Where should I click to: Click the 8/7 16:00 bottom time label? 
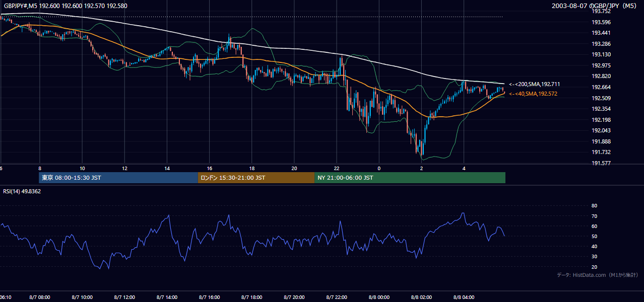(x=210, y=297)
